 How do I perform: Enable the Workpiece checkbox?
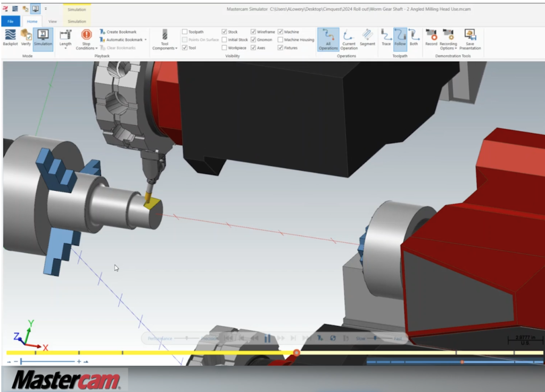(224, 47)
